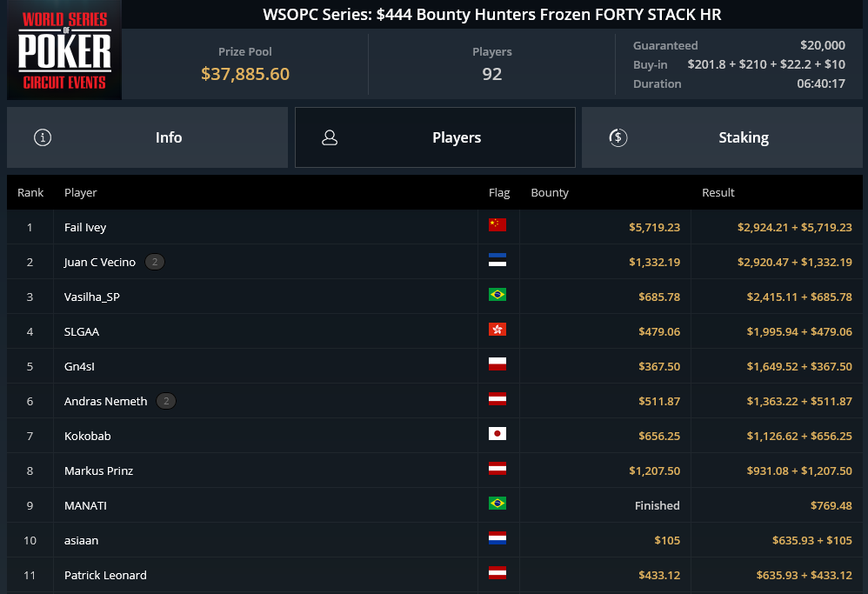868x594 pixels.
Task: Click the person icon on the Players tab
Action: pyautogui.click(x=330, y=137)
